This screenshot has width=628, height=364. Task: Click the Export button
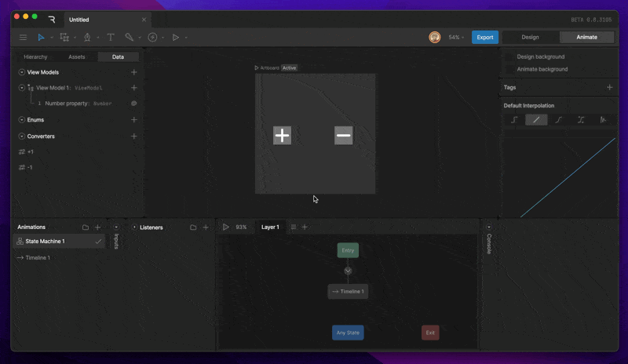[484, 37]
